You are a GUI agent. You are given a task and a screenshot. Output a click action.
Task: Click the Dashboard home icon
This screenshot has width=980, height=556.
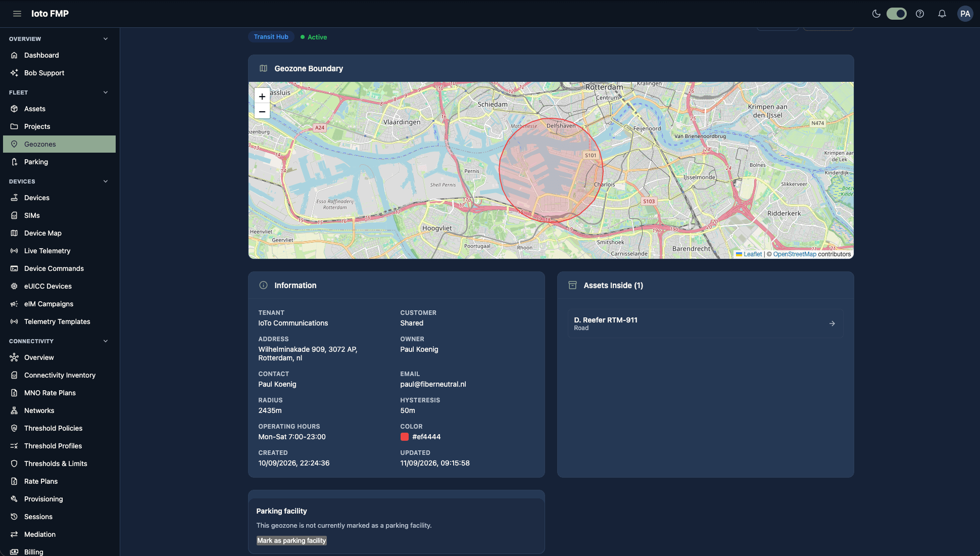14,55
